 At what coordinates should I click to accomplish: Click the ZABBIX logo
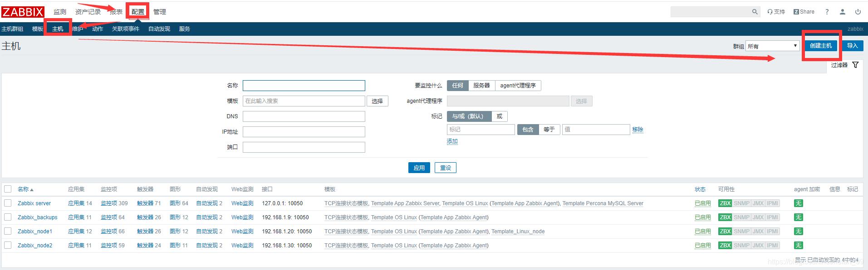(x=23, y=12)
